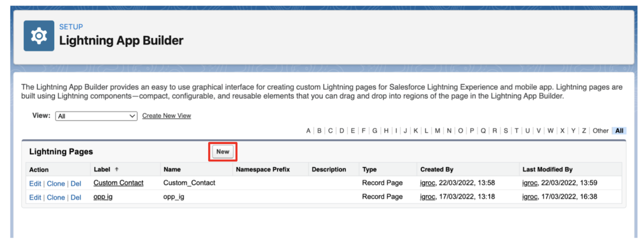
Task: Filter list by letter I
Action: pyautogui.click(x=396, y=131)
